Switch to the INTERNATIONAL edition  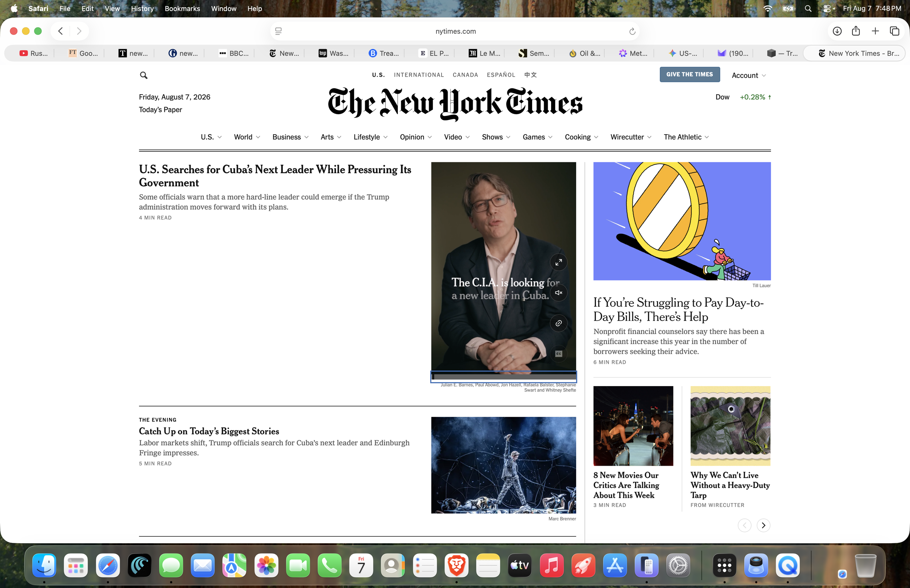coord(419,75)
